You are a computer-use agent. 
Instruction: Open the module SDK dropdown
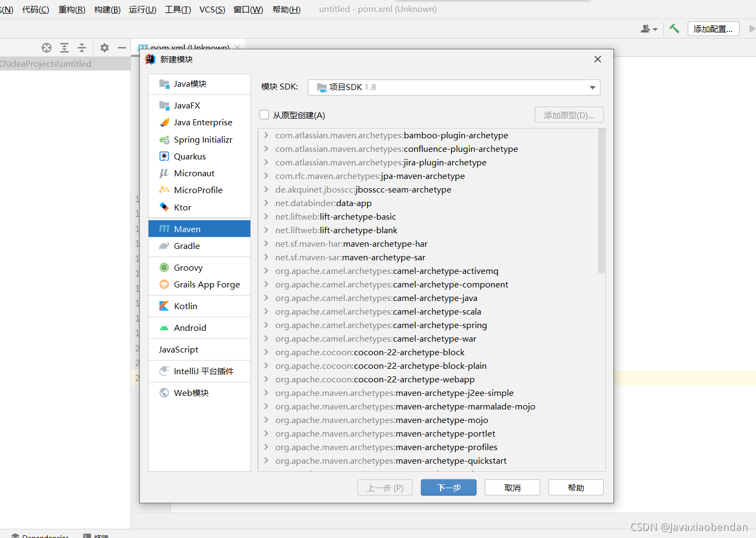454,87
